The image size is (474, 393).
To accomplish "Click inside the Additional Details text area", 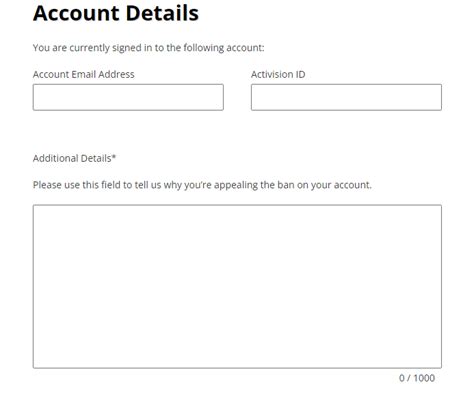I will point(237,287).
